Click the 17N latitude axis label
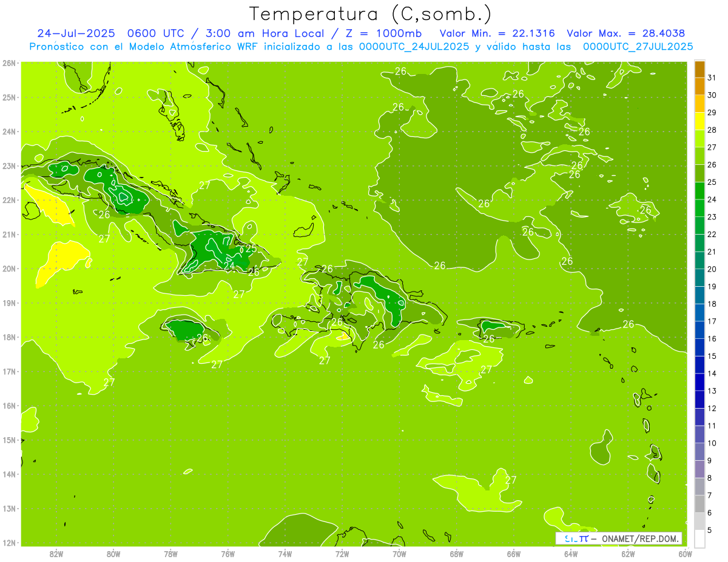The width and height of the screenshot is (728, 562). (x=8, y=371)
